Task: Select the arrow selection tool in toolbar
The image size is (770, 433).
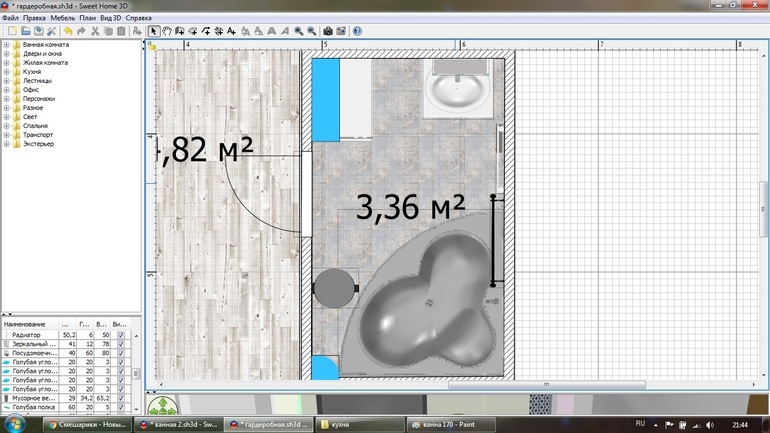Action: (154, 31)
